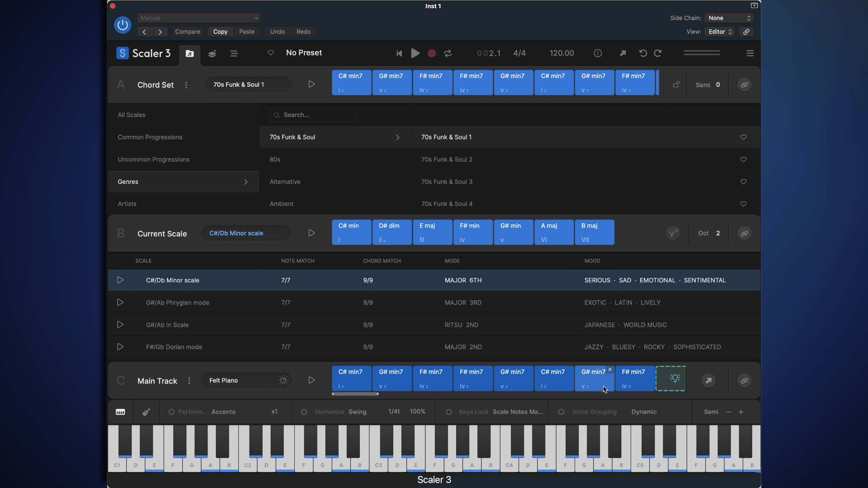The height and width of the screenshot is (488, 868).
Task: Toggle the lock icon in Chord Set row
Action: pyautogui.click(x=676, y=84)
